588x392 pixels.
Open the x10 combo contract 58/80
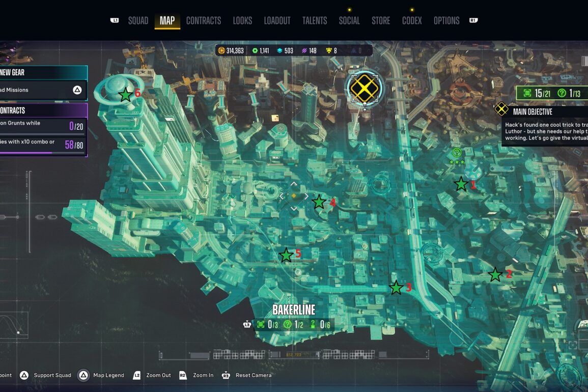43,145
